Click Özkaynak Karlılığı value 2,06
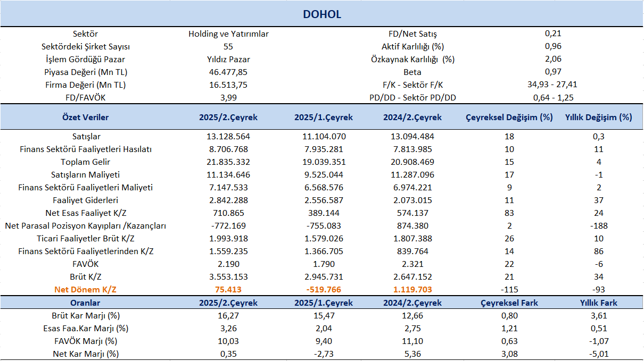644x361 pixels. 553,59
